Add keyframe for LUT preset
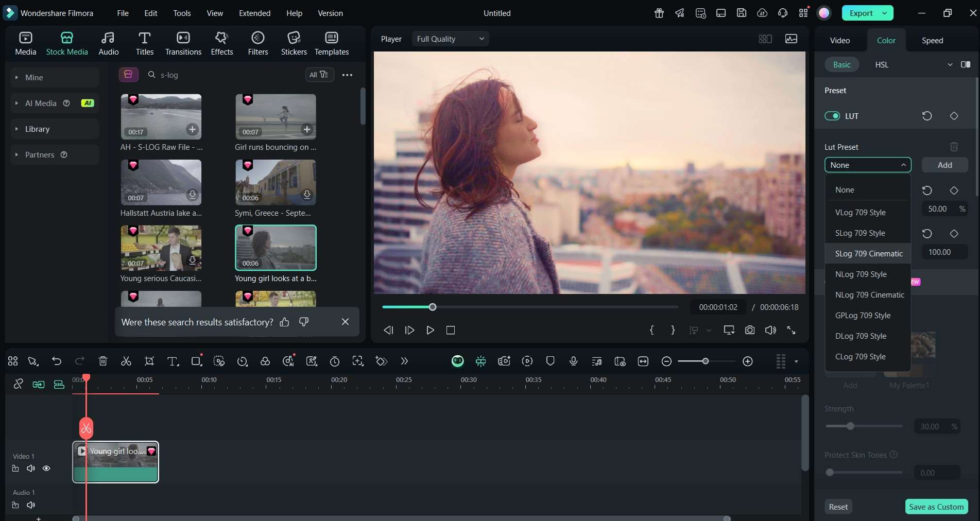This screenshot has height=521, width=980. pyautogui.click(x=954, y=116)
